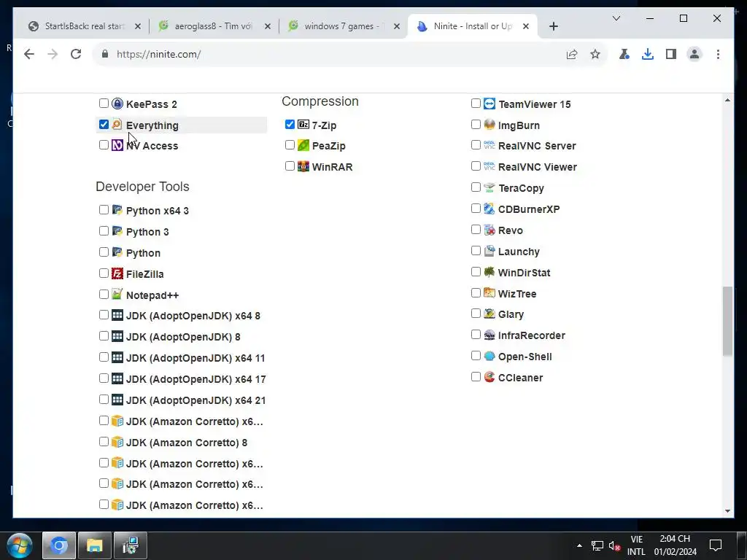Click the InfraRecorder label
The image size is (747, 560).
coord(532,335)
